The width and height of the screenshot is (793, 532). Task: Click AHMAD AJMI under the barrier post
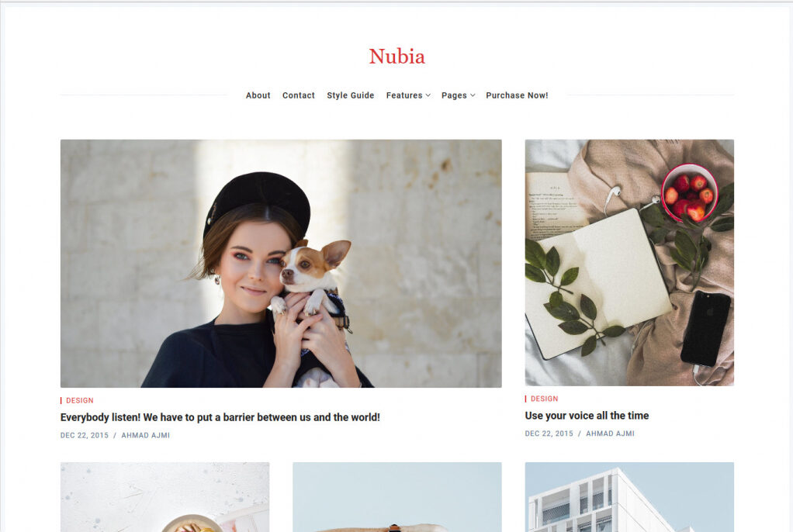coord(146,435)
